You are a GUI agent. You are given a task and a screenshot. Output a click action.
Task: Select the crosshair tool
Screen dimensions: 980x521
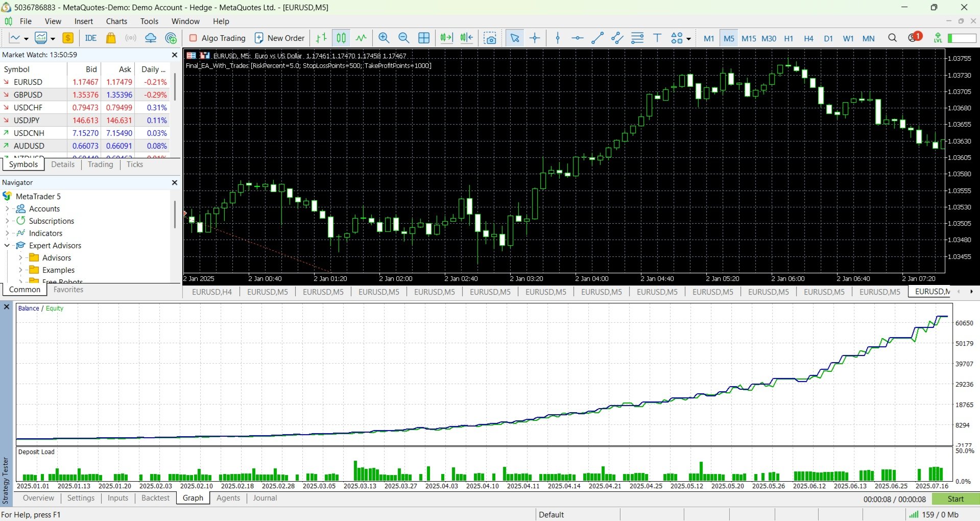(535, 38)
